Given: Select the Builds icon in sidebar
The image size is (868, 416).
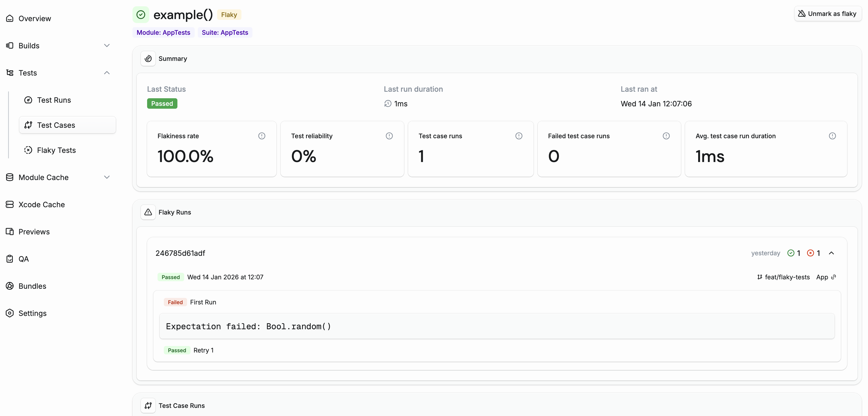Looking at the screenshot, I should click(x=10, y=45).
